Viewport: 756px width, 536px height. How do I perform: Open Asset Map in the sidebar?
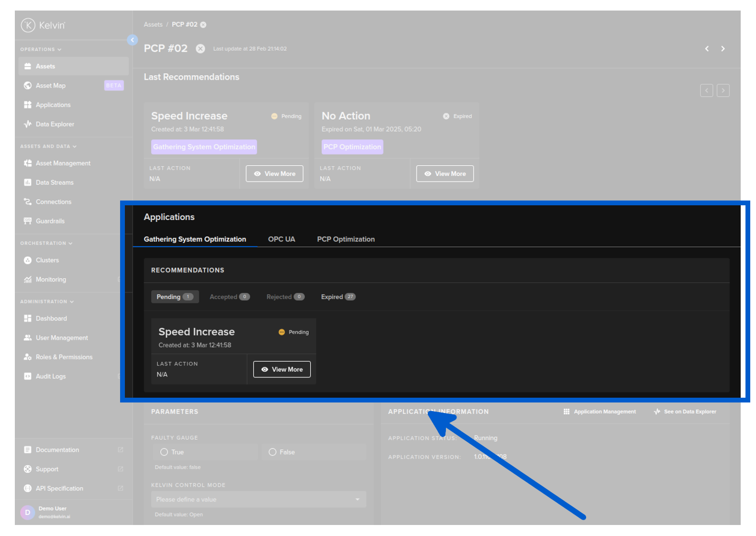[51, 86]
